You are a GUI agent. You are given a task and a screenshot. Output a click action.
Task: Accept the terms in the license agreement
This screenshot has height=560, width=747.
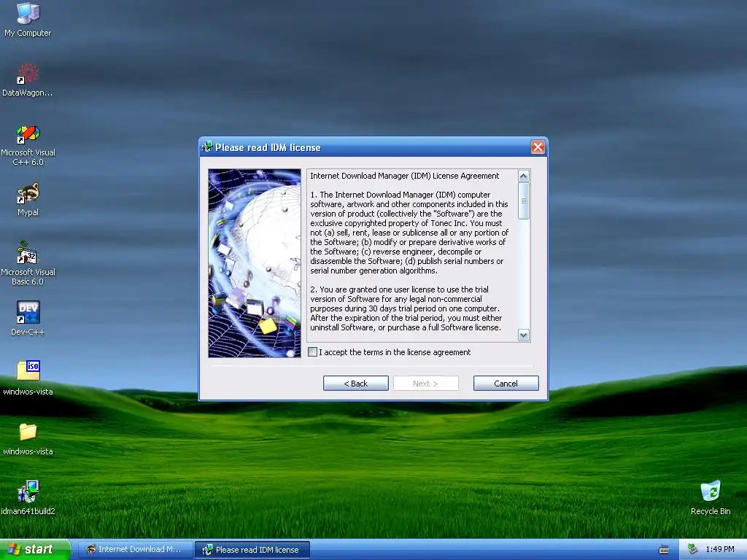pos(312,352)
